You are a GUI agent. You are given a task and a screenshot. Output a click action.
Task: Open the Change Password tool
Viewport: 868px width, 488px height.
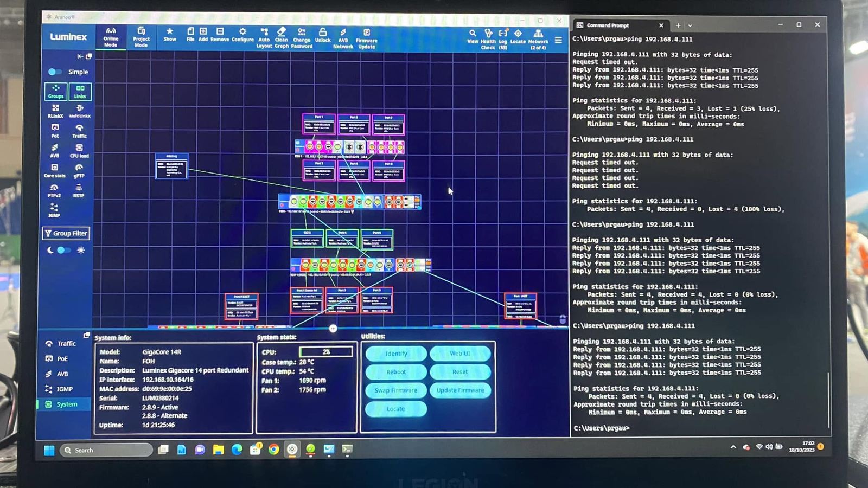pyautogui.click(x=302, y=38)
